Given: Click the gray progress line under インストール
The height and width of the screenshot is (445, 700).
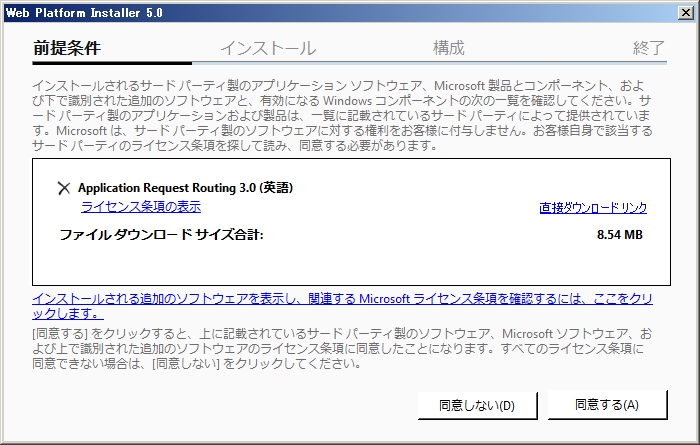Looking at the screenshot, I should tap(270, 63).
